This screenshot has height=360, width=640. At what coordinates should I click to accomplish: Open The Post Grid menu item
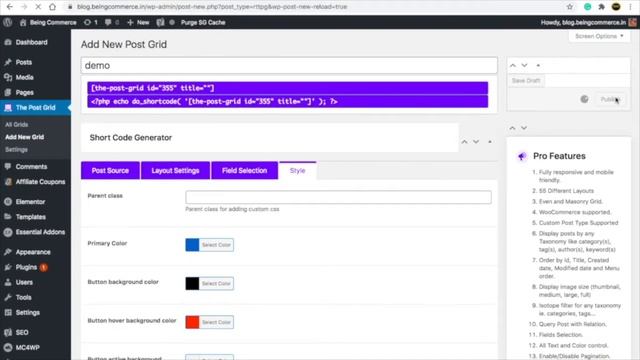tap(35, 108)
